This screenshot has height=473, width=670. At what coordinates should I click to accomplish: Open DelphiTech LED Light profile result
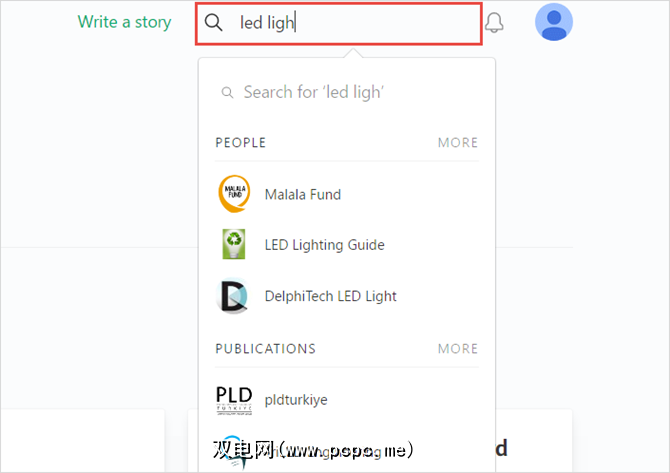(x=330, y=296)
